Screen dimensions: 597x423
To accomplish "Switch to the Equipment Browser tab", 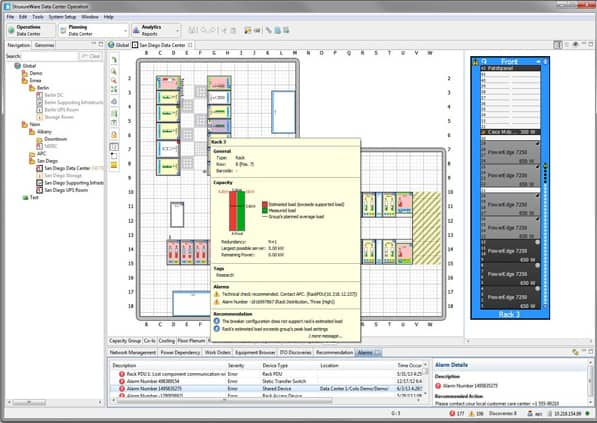I will click(255, 353).
